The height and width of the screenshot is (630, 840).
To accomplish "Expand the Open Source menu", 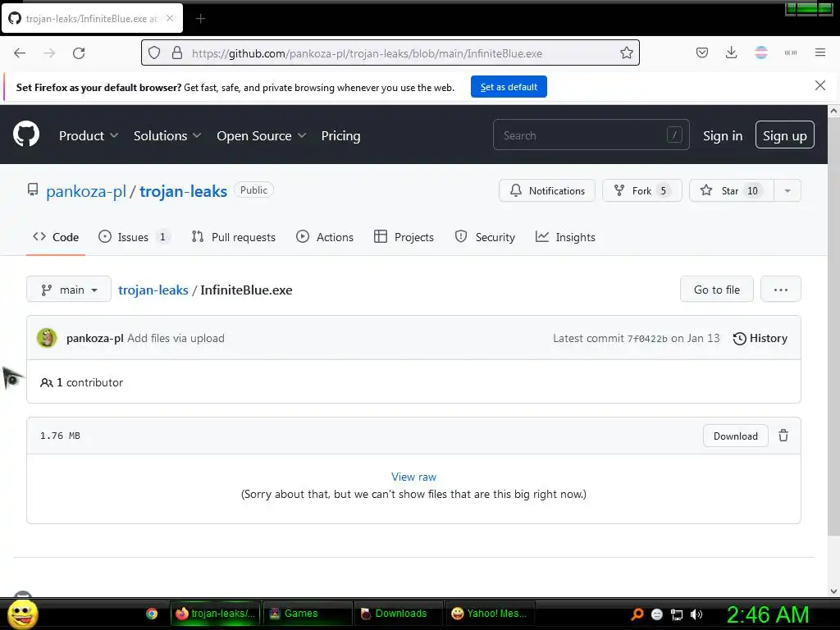I will tap(262, 136).
